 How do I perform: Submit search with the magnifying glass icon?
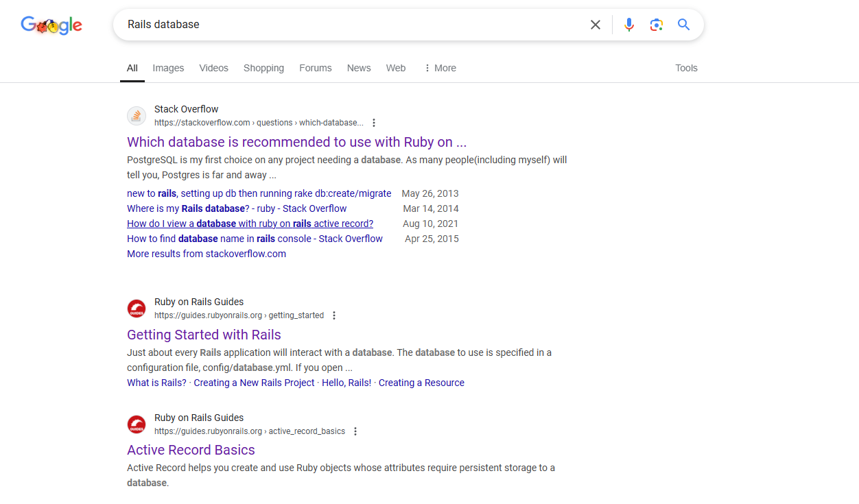pyautogui.click(x=684, y=25)
